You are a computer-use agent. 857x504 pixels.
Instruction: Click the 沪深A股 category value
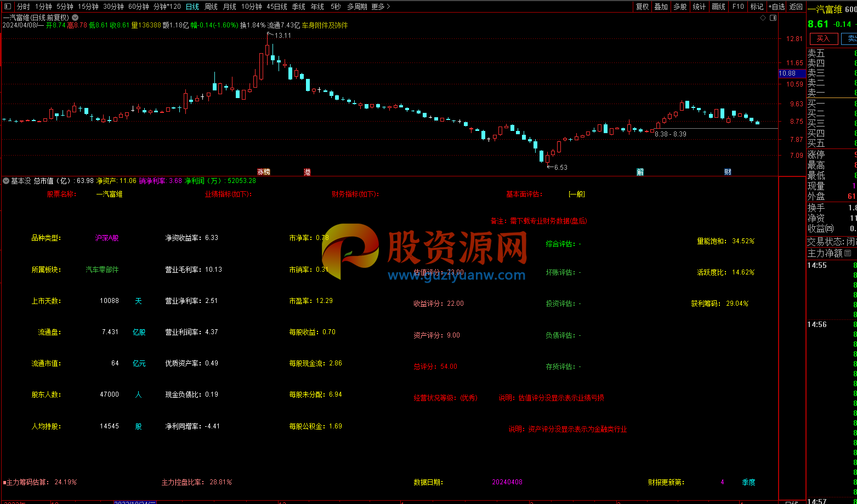(x=106, y=238)
